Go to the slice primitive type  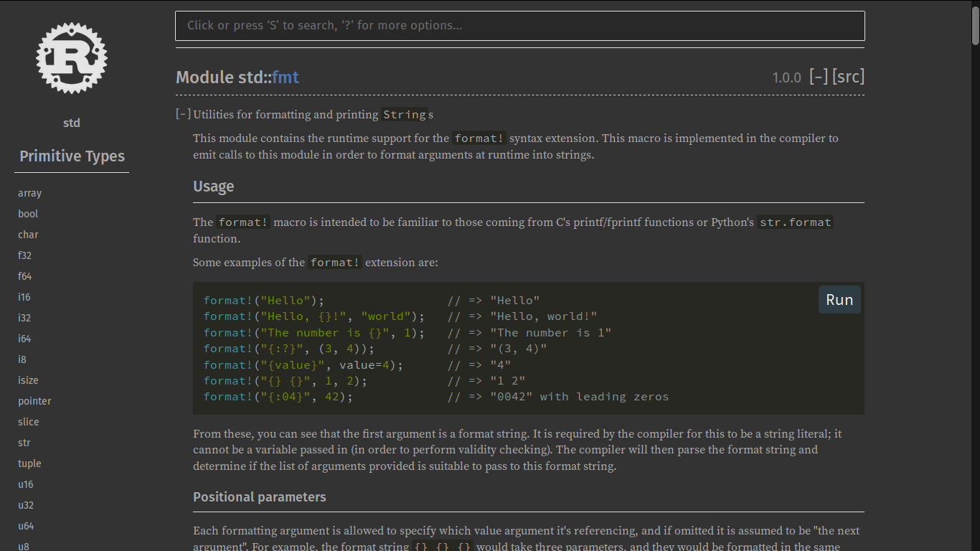[29, 422]
